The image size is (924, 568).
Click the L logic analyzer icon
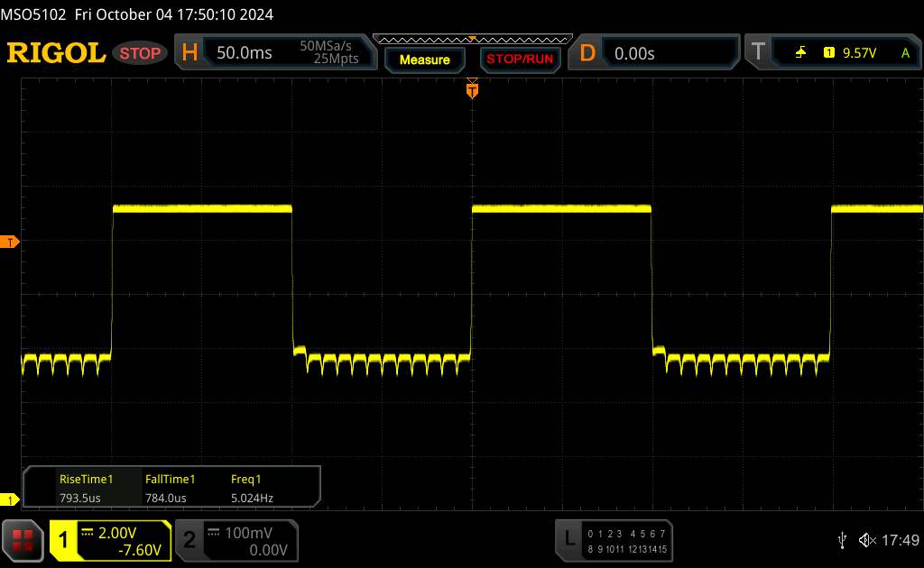pos(569,539)
